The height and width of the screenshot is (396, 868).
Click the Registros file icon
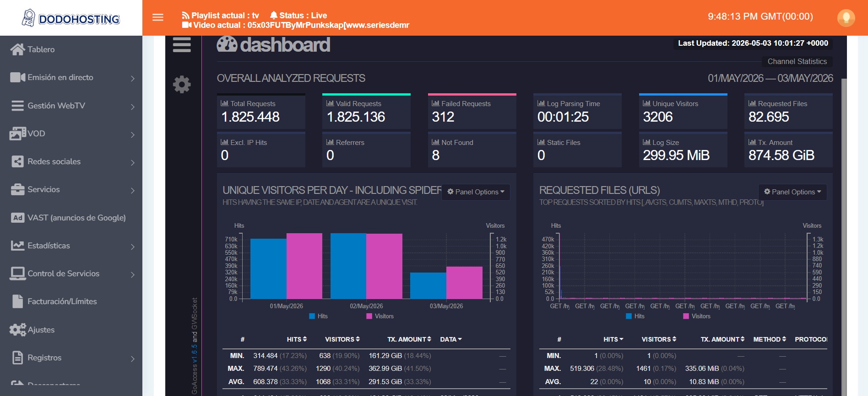(x=17, y=358)
